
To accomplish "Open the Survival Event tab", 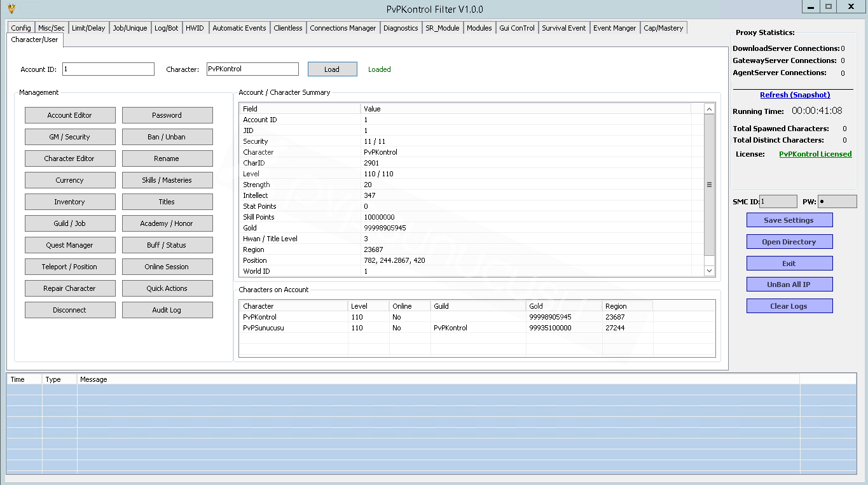I will [564, 28].
